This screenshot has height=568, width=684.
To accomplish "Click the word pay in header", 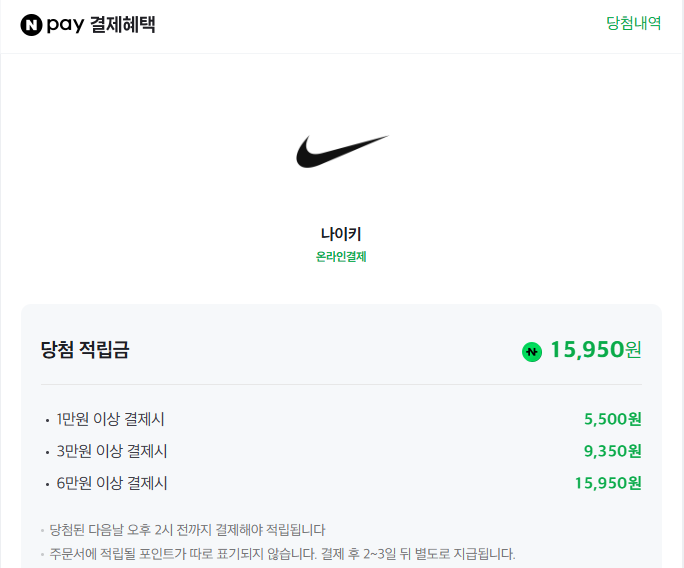I will click(x=65, y=25).
